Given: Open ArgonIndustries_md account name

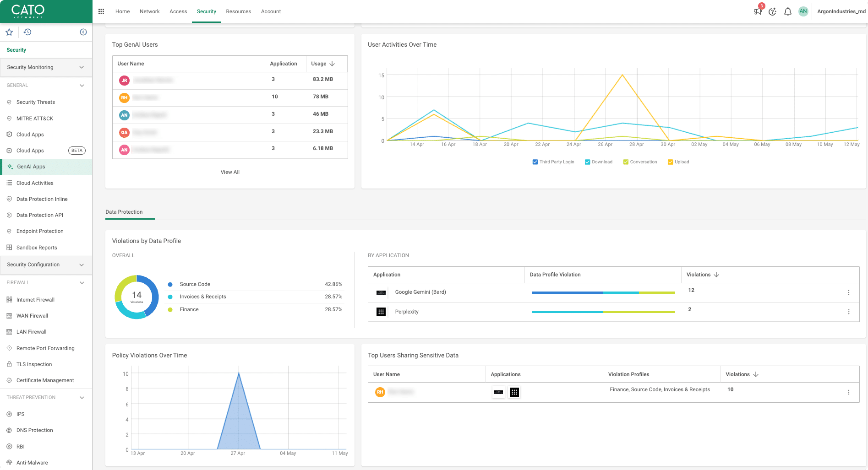Looking at the screenshot, I should click(x=841, y=11).
